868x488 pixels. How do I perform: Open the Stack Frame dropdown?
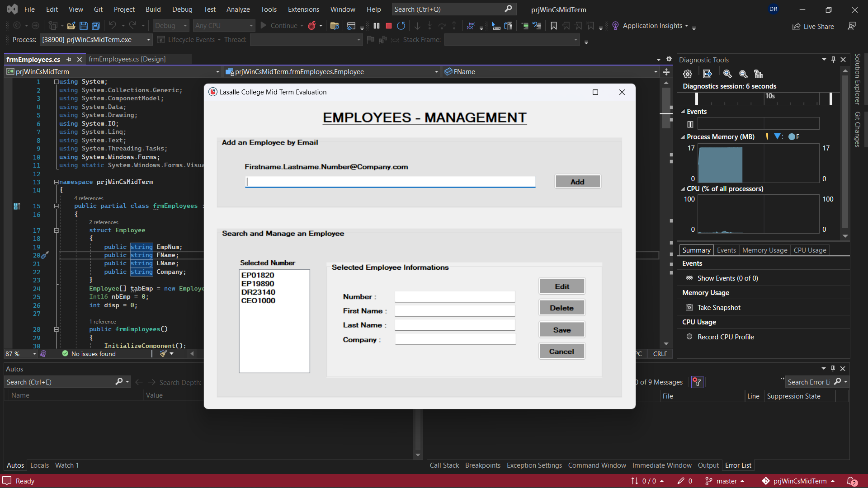pos(575,40)
